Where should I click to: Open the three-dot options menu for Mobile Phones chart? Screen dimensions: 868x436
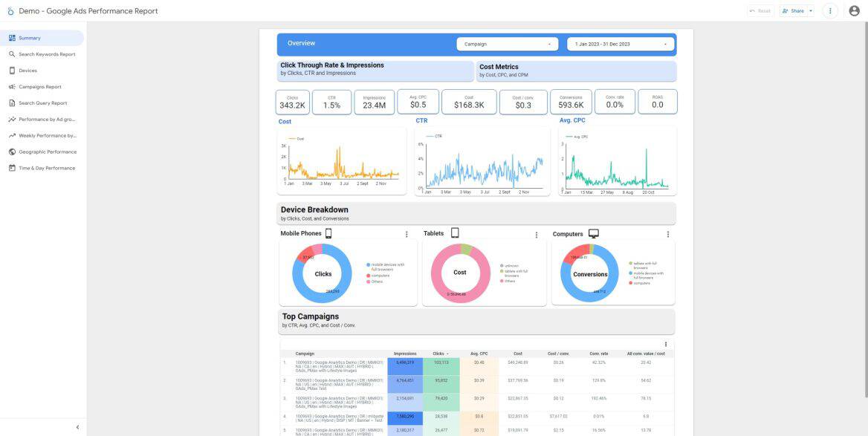pyautogui.click(x=406, y=233)
